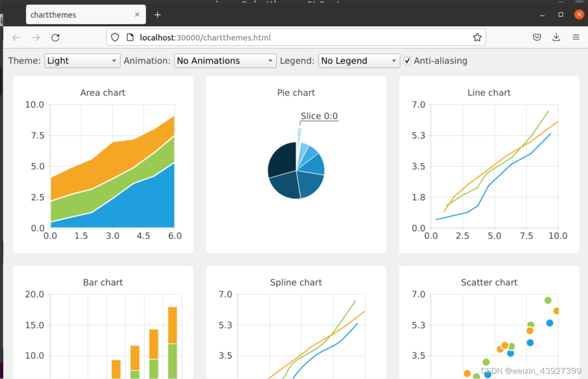
Task: Click the top green scatter point
Action: [x=548, y=301]
